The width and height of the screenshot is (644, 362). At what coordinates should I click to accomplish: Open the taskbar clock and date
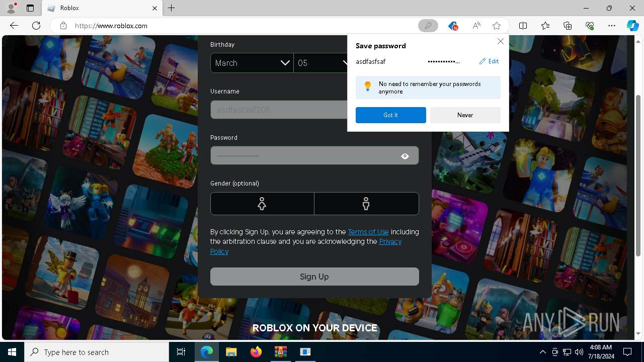tap(601, 352)
